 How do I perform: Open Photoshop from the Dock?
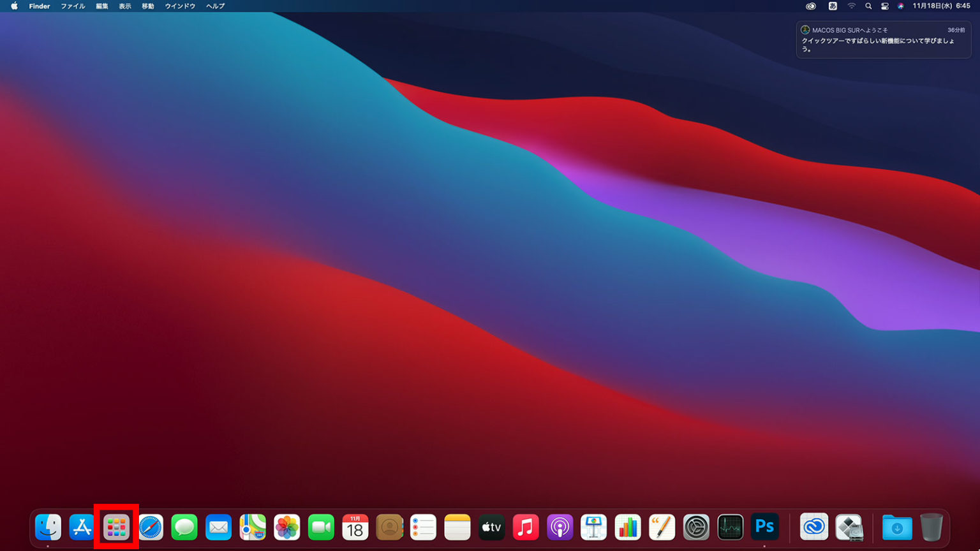coord(764,527)
